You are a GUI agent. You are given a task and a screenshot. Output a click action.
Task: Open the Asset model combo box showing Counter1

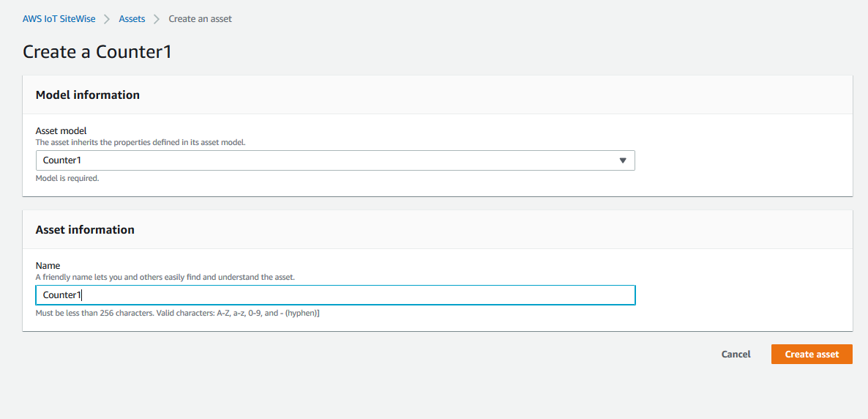click(335, 160)
